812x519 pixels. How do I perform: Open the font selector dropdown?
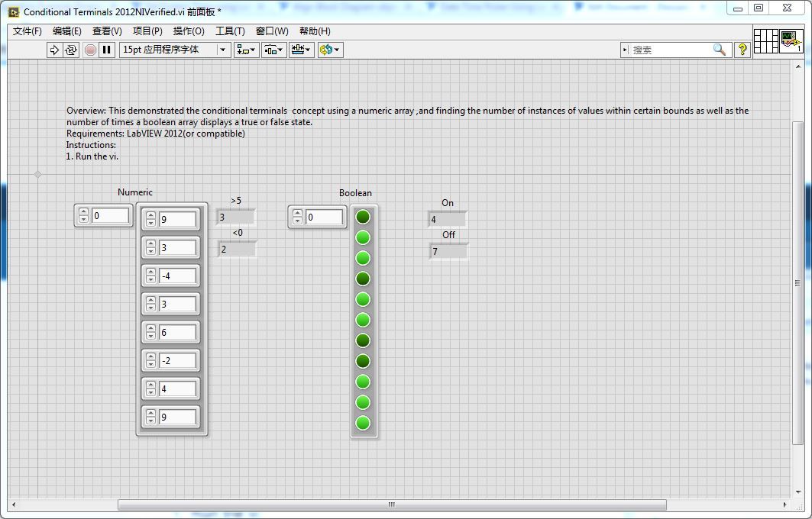(175, 50)
